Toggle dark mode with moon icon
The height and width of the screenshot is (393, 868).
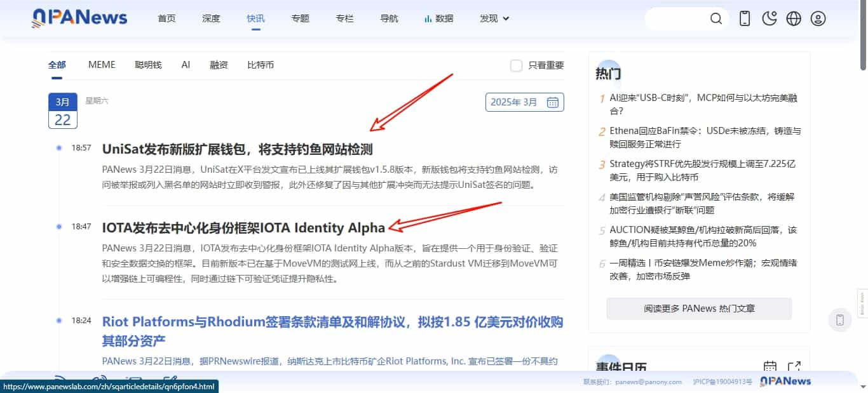click(770, 18)
